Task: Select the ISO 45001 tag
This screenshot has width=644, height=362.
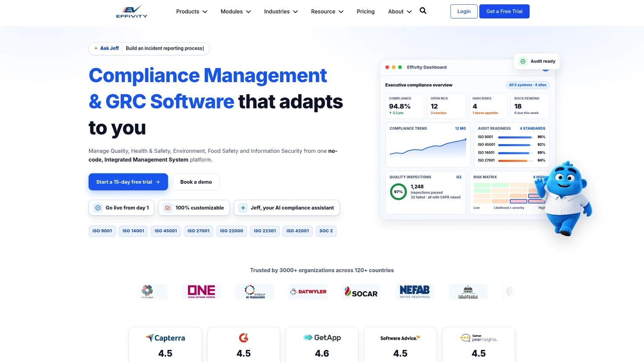Action: (166, 231)
